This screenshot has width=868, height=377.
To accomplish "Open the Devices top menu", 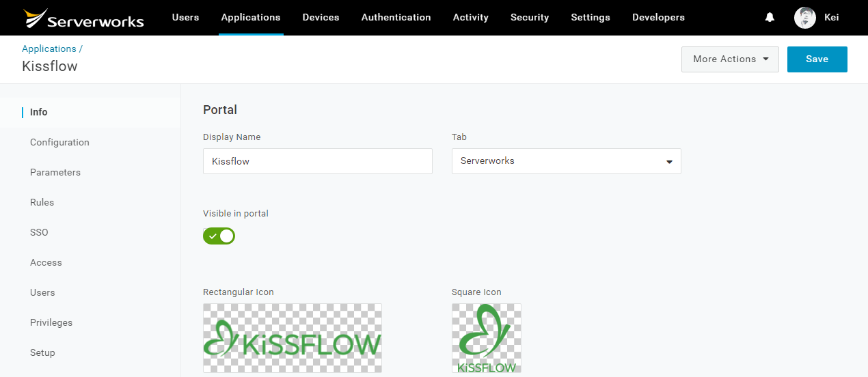I will coord(321,18).
